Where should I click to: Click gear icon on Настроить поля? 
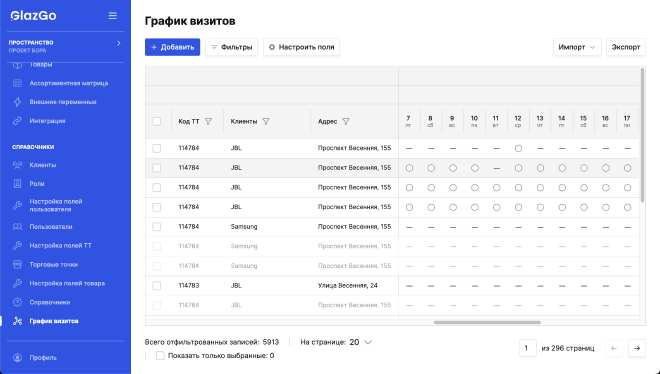coord(272,47)
